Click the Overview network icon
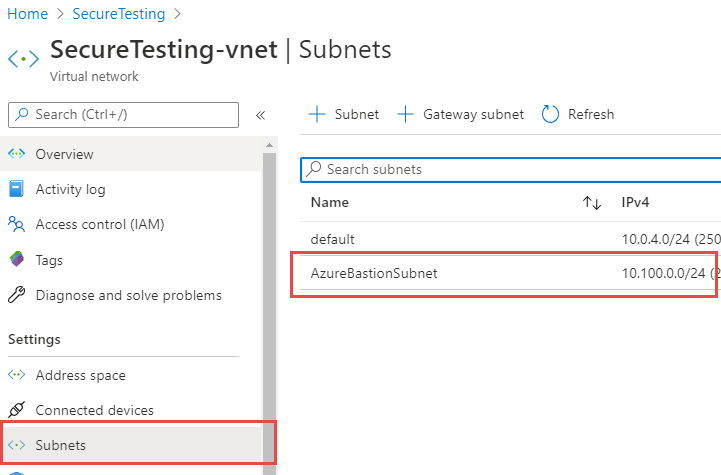This screenshot has width=721, height=475. tap(17, 154)
